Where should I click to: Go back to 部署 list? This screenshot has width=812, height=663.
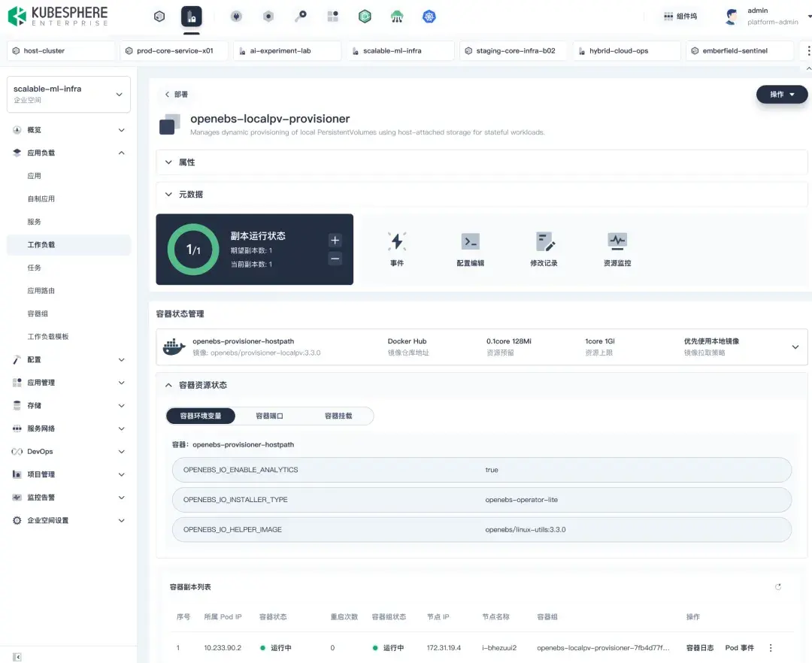click(177, 95)
